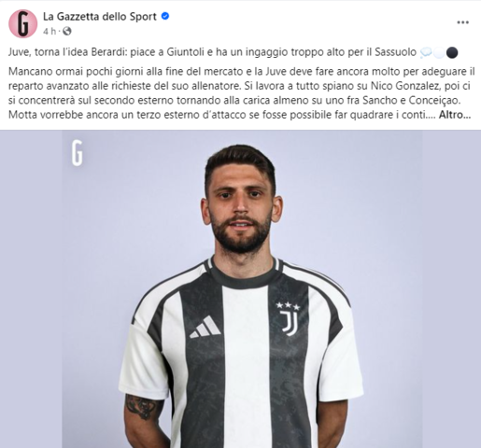The image size is (481, 448).
Task: Open the post via the 4 h timestamp
Action: (x=50, y=32)
